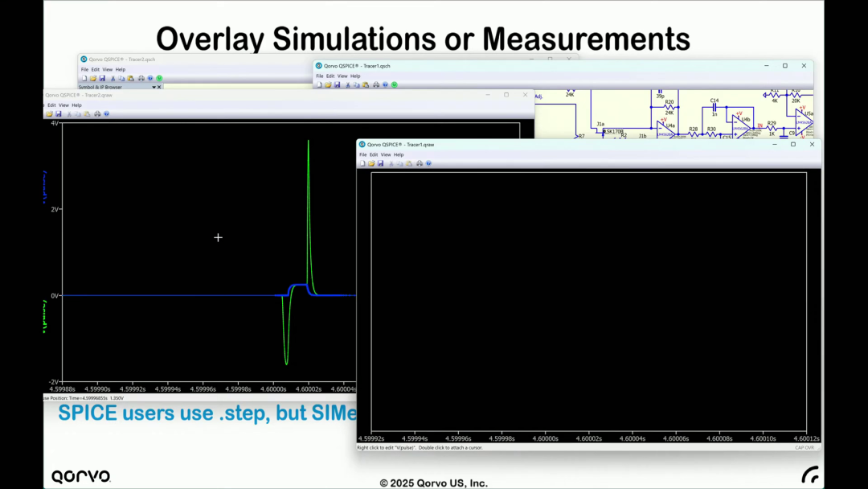
Task: Click the Save icon in Tracer1.qraw toolbar
Action: click(380, 164)
